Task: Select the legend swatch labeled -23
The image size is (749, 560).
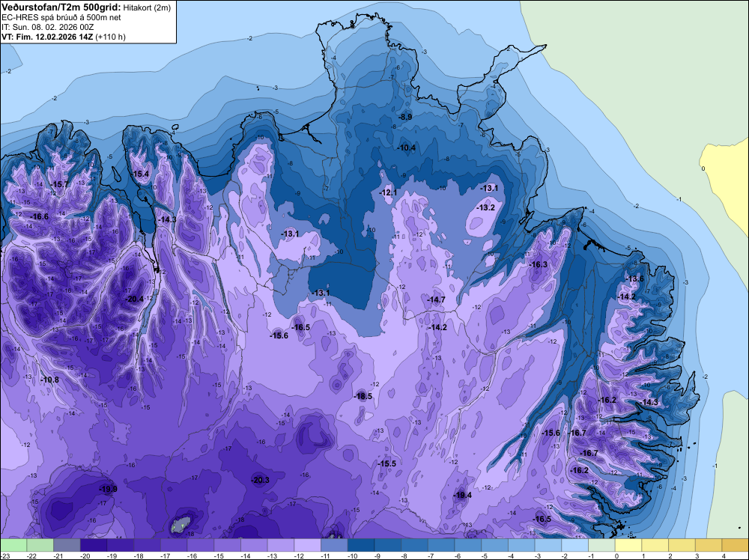Action: tap(13, 545)
